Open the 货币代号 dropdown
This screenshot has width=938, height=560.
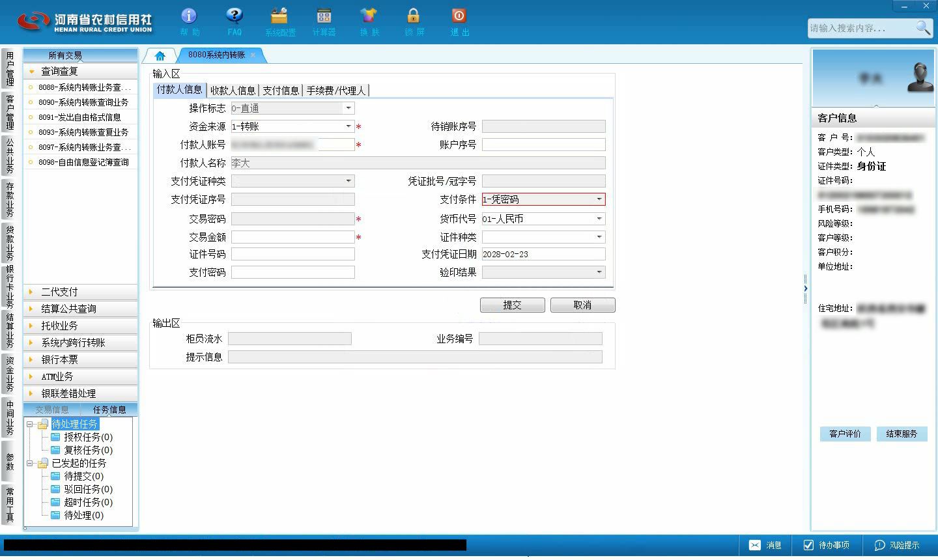pyautogui.click(x=599, y=219)
